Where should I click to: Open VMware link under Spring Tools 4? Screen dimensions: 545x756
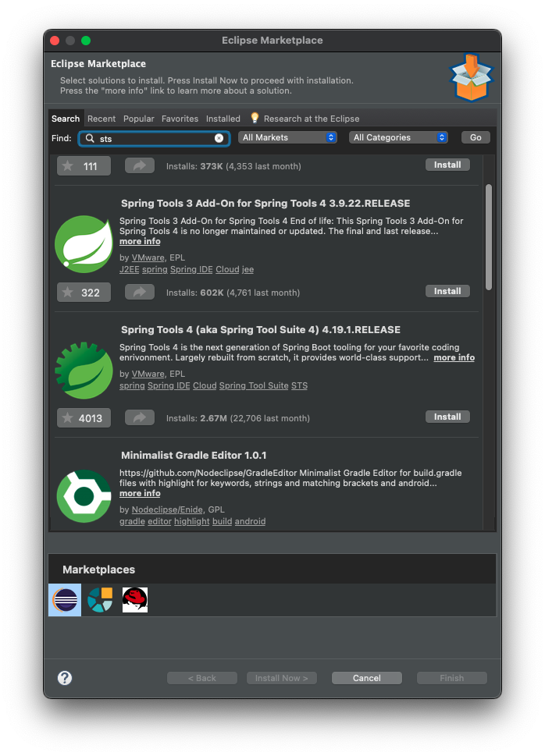tap(148, 374)
